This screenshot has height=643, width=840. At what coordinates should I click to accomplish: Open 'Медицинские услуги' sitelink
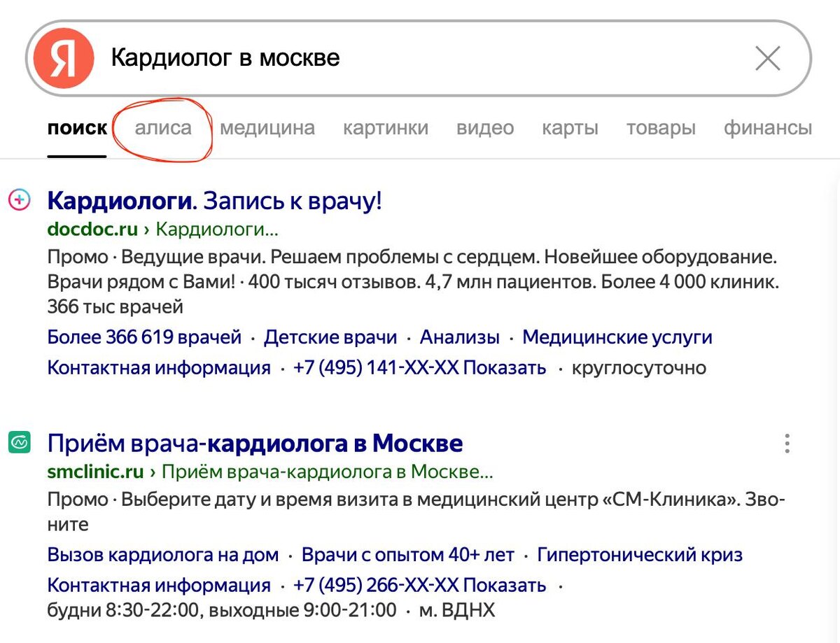(617, 337)
